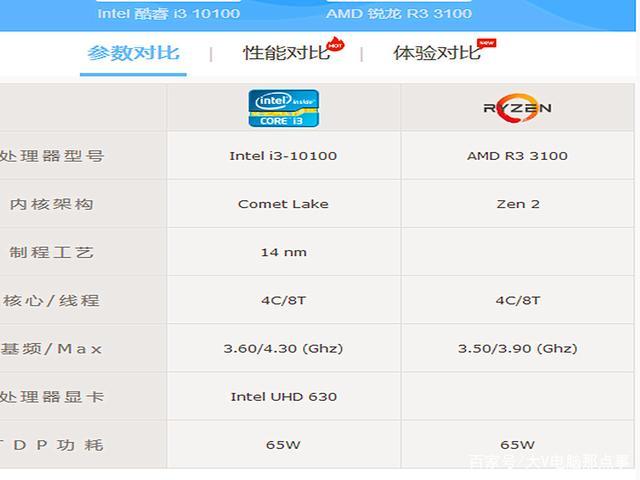Click AMD's 4C/8T core value

[x=518, y=300]
